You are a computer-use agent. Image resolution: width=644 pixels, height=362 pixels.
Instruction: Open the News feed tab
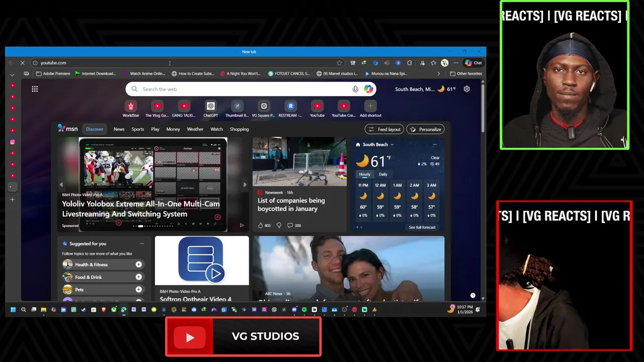(x=119, y=129)
